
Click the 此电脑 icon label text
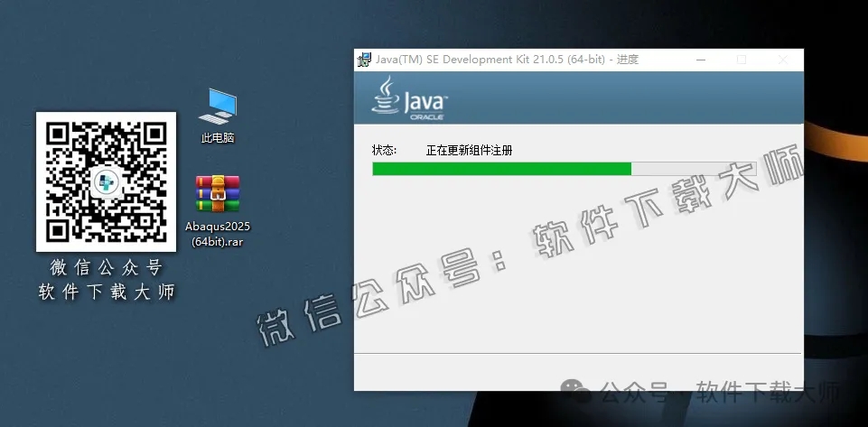[218, 138]
